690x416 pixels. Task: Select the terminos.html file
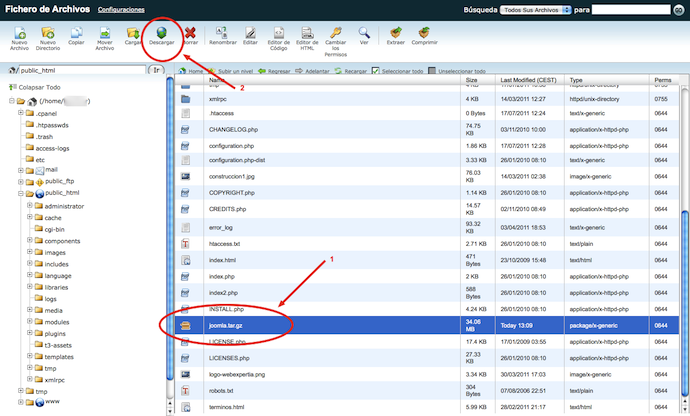(x=226, y=407)
